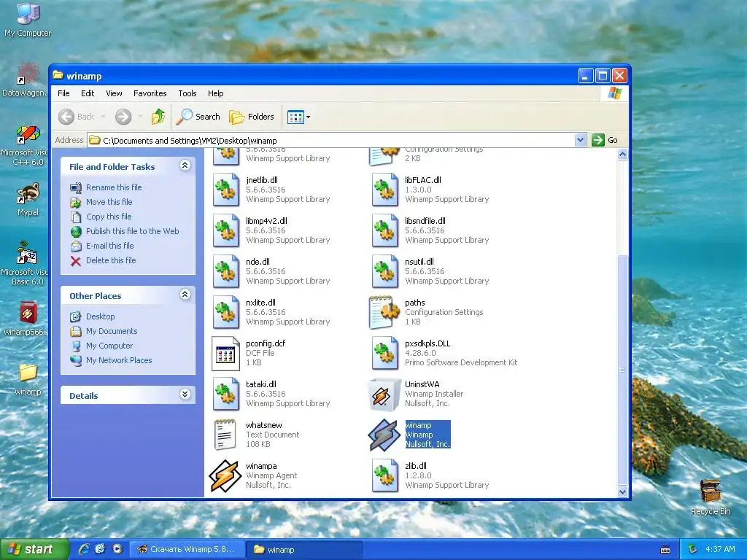Open the View menu

114,93
